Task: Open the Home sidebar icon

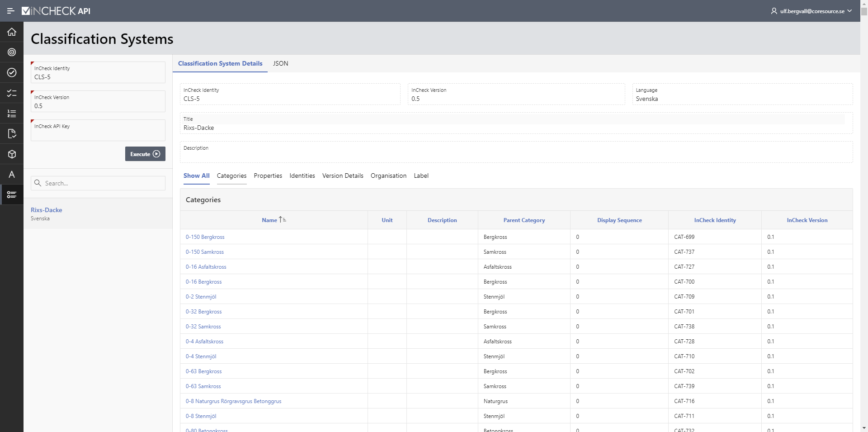Action: [12, 32]
